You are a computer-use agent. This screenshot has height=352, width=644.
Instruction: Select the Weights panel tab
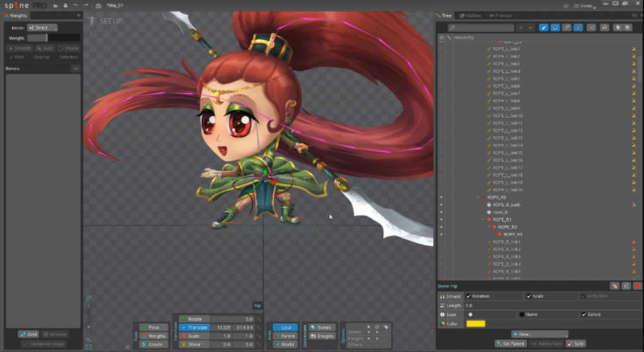coord(15,15)
